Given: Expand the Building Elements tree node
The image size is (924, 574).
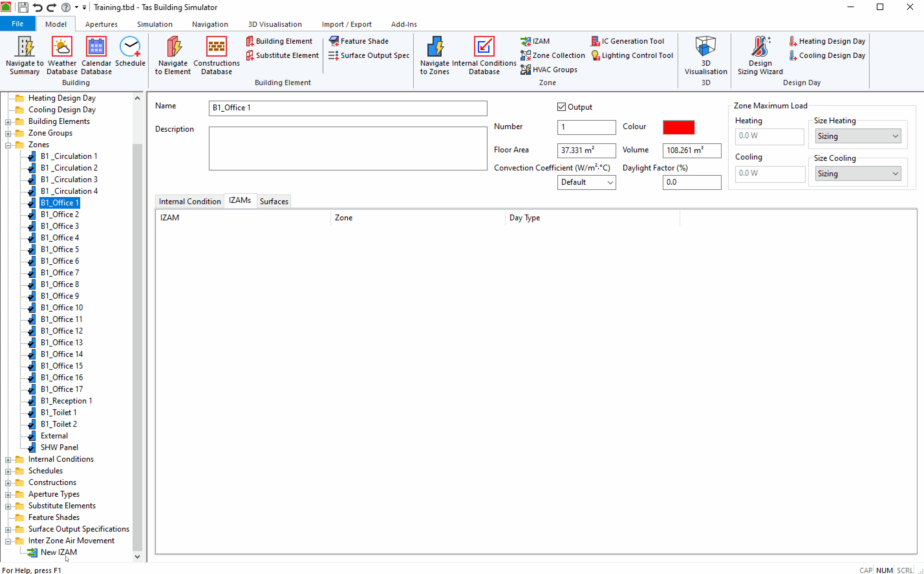Looking at the screenshot, I should click(x=8, y=122).
